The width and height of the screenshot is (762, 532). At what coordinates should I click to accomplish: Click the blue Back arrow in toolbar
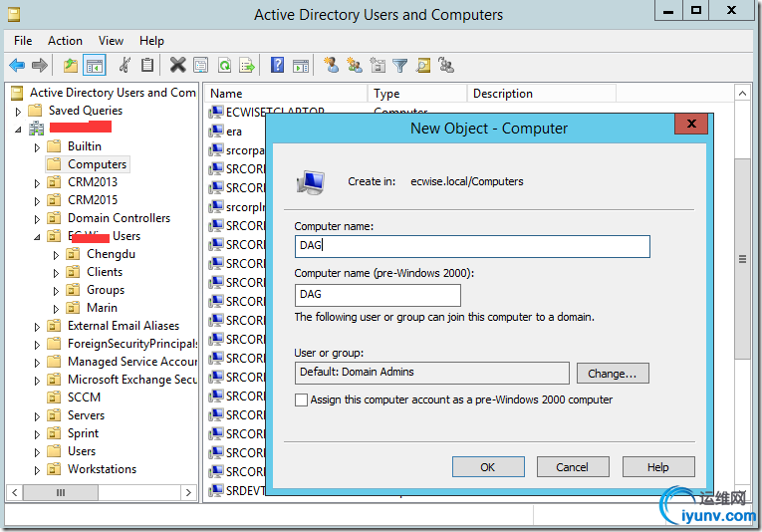(x=17, y=65)
